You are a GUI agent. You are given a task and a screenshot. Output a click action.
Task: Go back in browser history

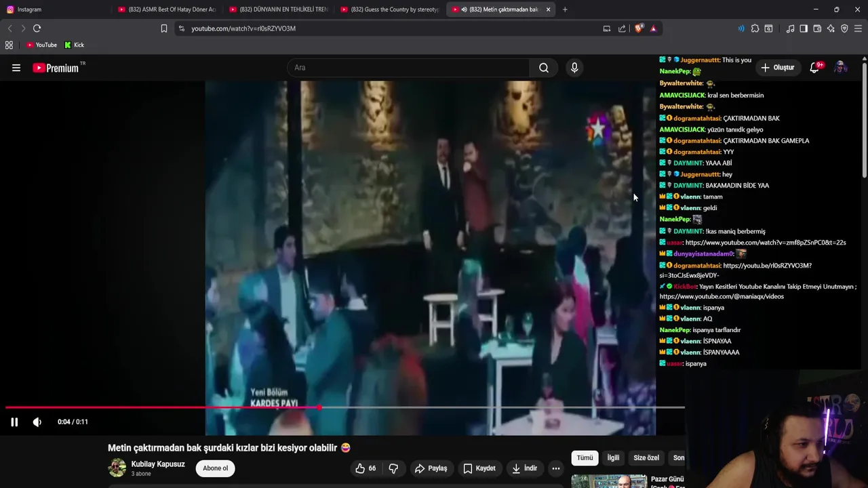(9, 28)
